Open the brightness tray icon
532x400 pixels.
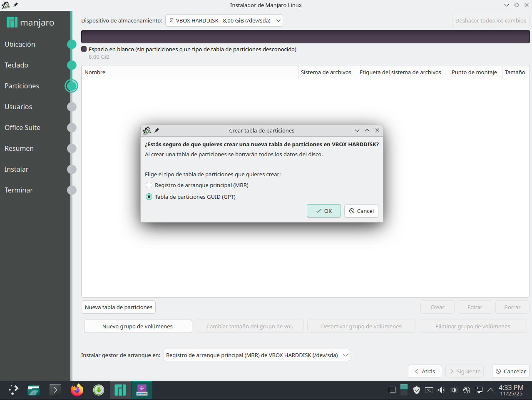click(454, 390)
